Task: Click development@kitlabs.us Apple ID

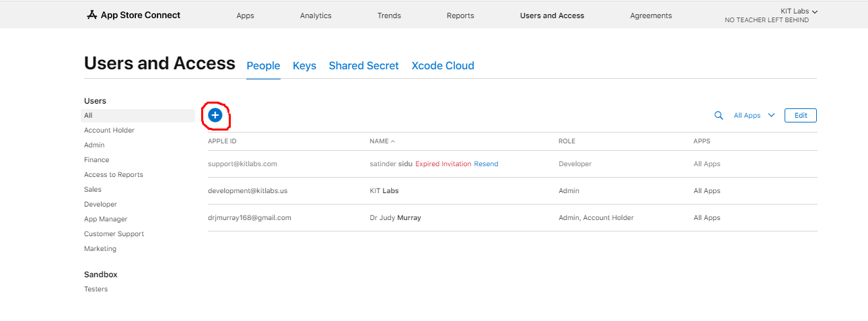Action: pyautogui.click(x=248, y=191)
